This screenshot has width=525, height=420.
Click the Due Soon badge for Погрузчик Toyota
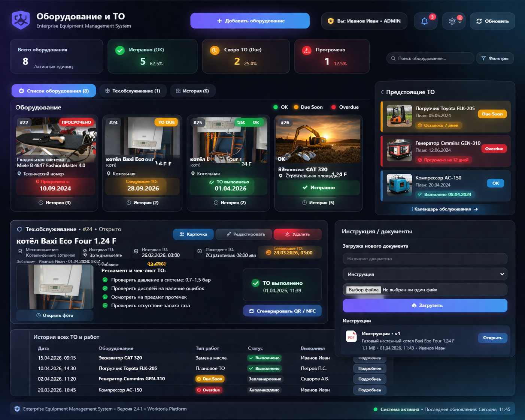[492, 114]
